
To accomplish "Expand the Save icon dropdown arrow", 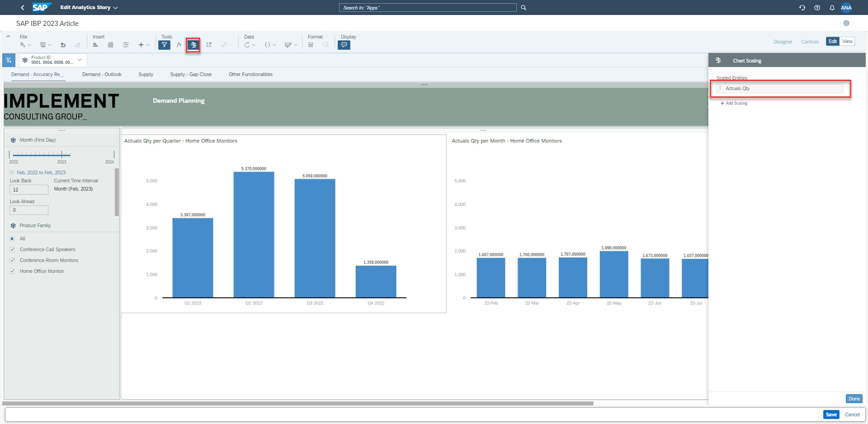I will [50, 45].
